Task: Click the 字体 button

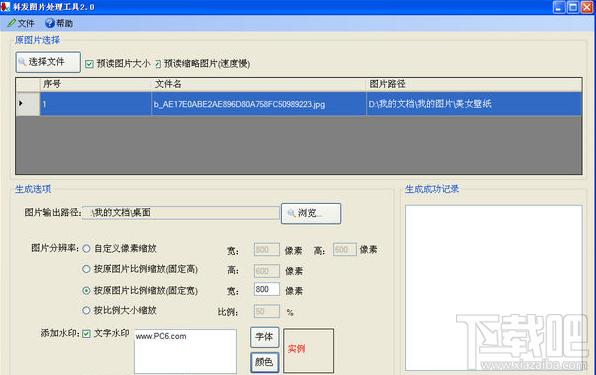Action: tap(265, 337)
